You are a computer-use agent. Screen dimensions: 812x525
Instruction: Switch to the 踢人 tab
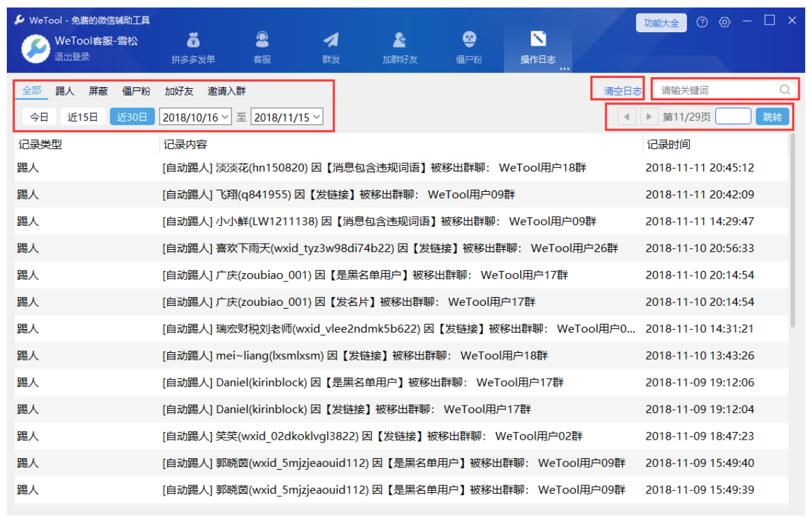(65, 91)
